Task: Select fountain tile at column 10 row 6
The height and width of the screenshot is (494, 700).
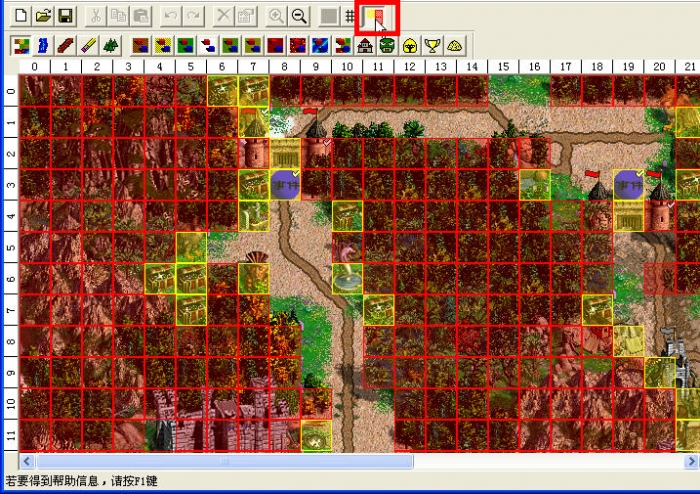Action: (x=347, y=278)
